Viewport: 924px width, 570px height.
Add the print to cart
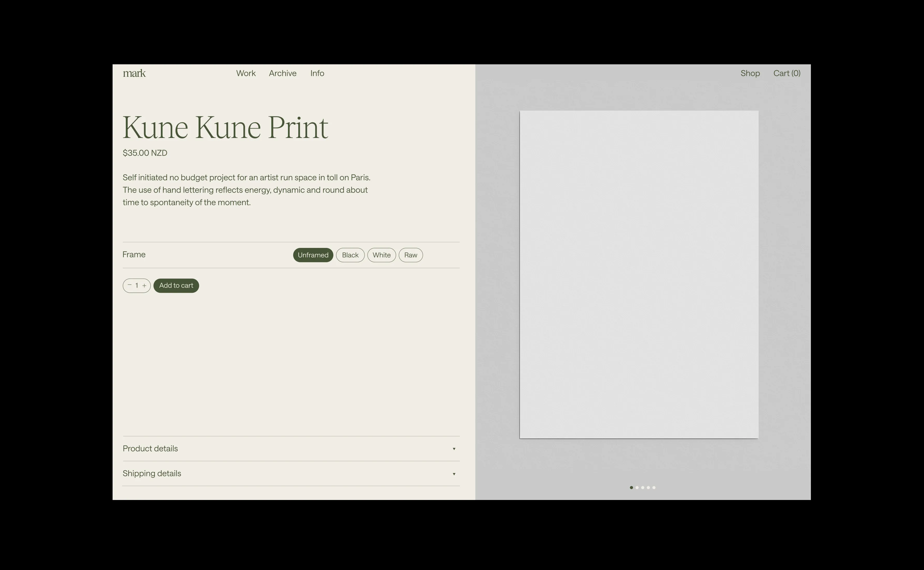pyautogui.click(x=176, y=285)
